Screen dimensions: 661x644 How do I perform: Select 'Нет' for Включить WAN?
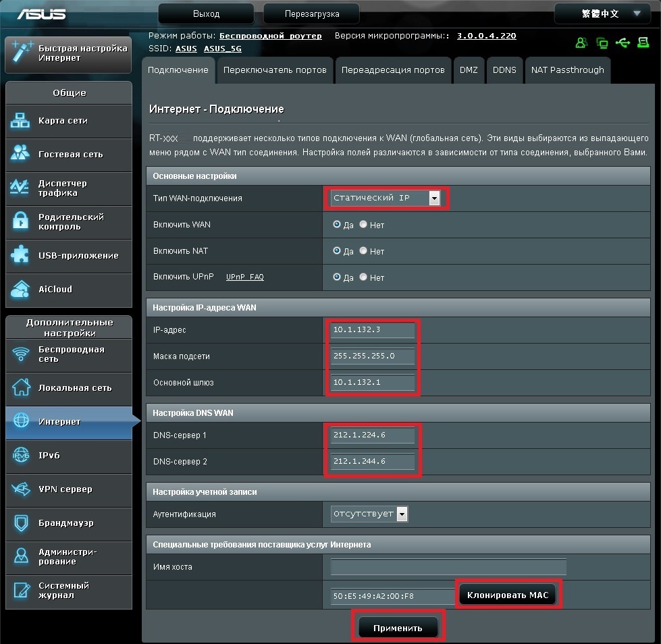pyautogui.click(x=363, y=225)
